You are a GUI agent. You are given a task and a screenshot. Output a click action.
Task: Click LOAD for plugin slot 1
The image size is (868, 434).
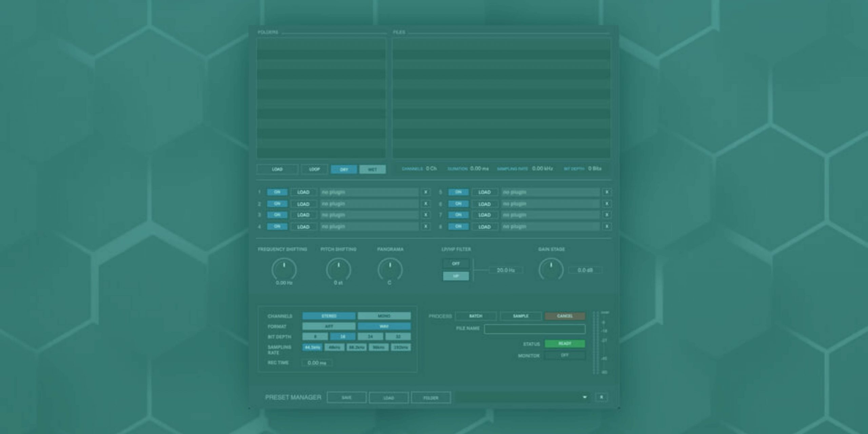coord(303,192)
